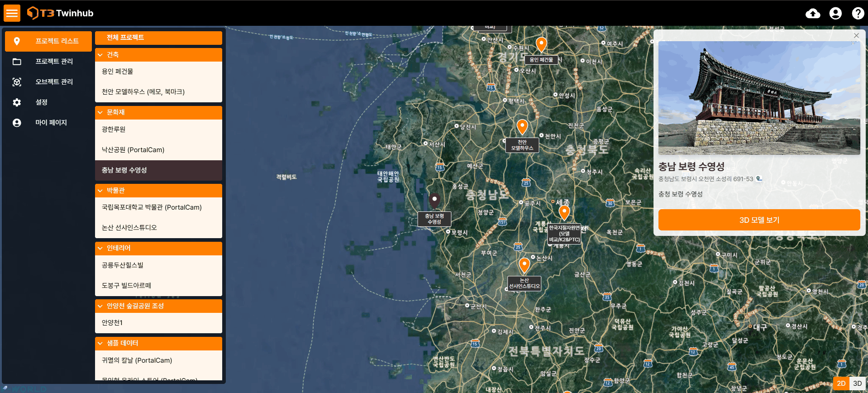This screenshot has height=393, width=868.
Task: Click the 전체 프로젝트 header
Action: (158, 38)
